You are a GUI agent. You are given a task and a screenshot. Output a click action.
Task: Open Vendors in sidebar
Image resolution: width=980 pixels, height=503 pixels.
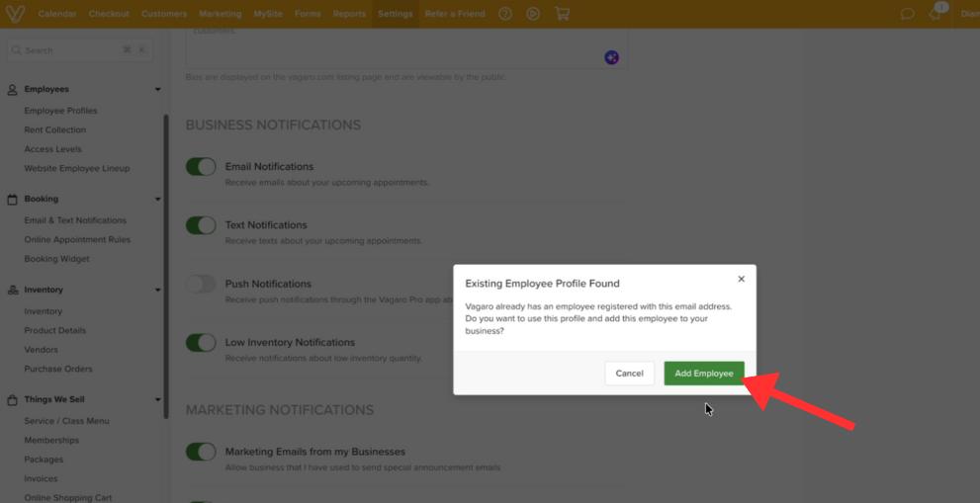(42, 350)
